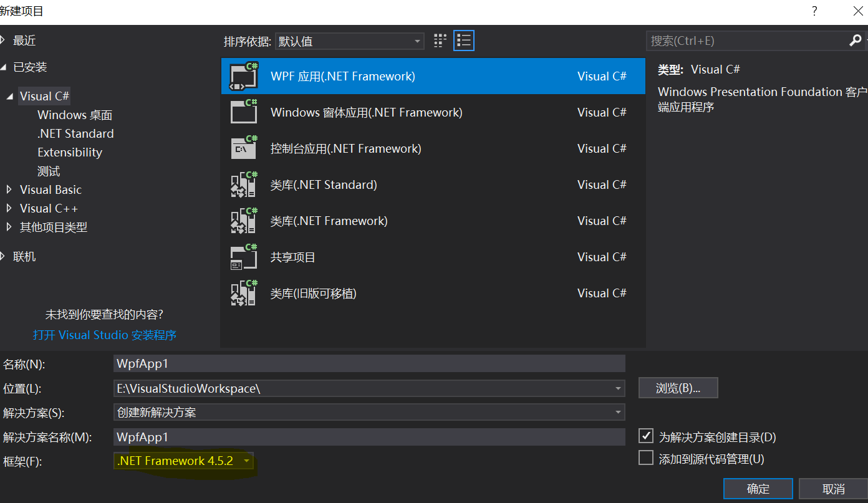This screenshot has height=503, width=868.
Task: Click the search box 搜索(Ctrl+E)
Action: point(748,41)
